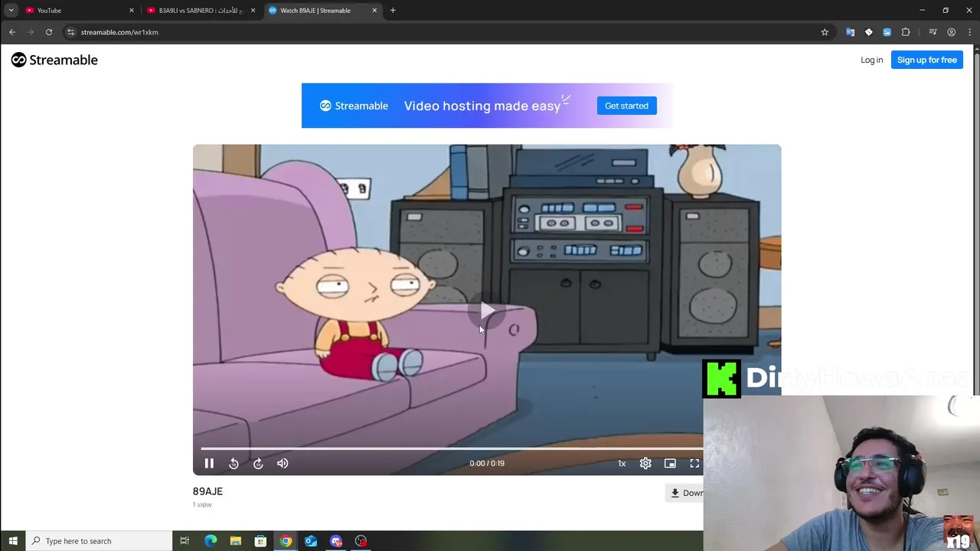Open the Log in page
980x551 pixels.
[871, 60]
